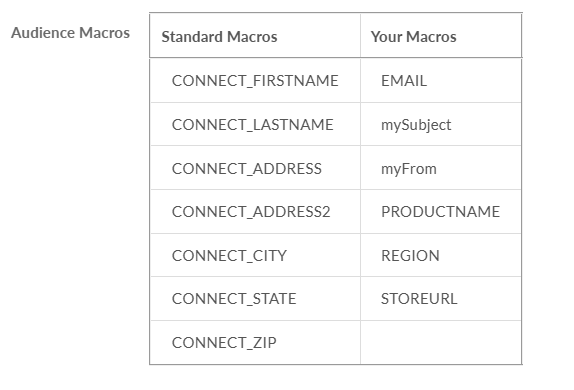Click the Your Macros column header
The width and height of the screenshot is (574, 390).
click(x=414, y=37)
